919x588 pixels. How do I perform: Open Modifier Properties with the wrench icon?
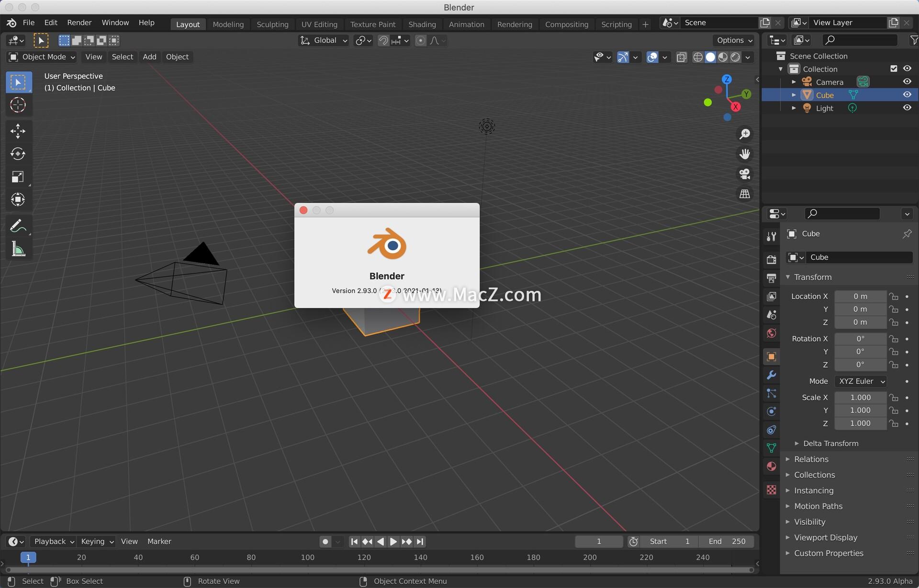point(771,375)
